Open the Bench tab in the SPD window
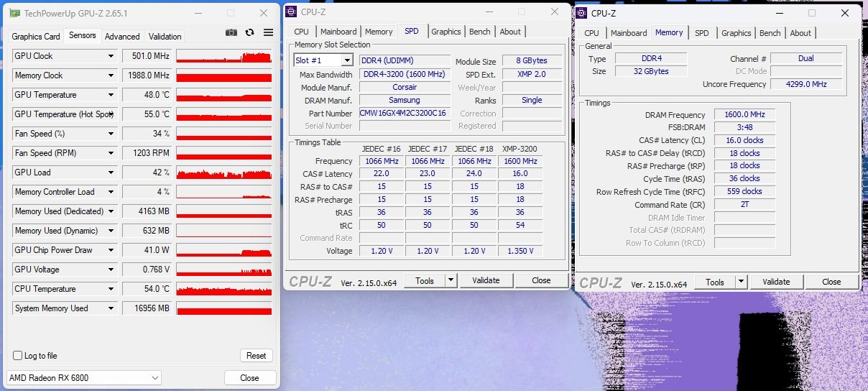The image size is (868, 391). [480, 32]
